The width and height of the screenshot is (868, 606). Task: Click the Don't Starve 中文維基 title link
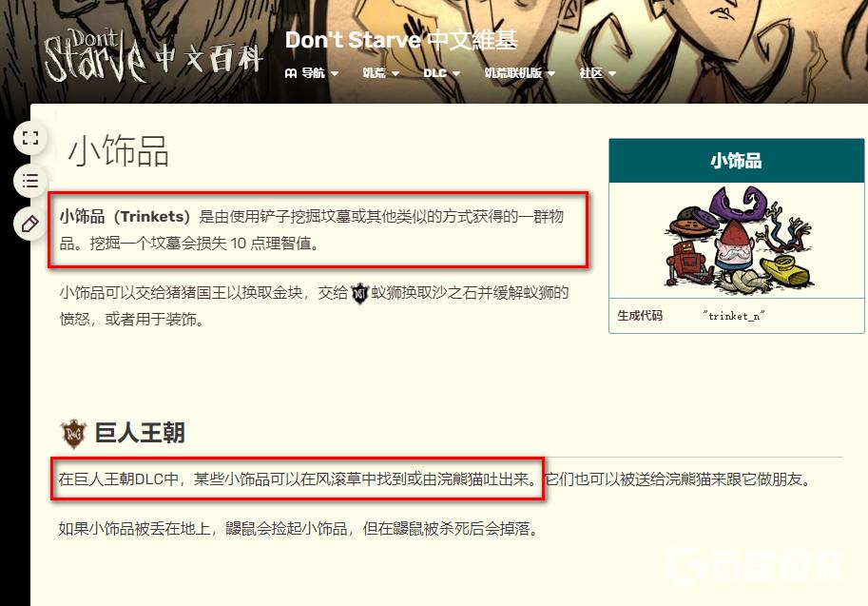(x=401, y=40)
